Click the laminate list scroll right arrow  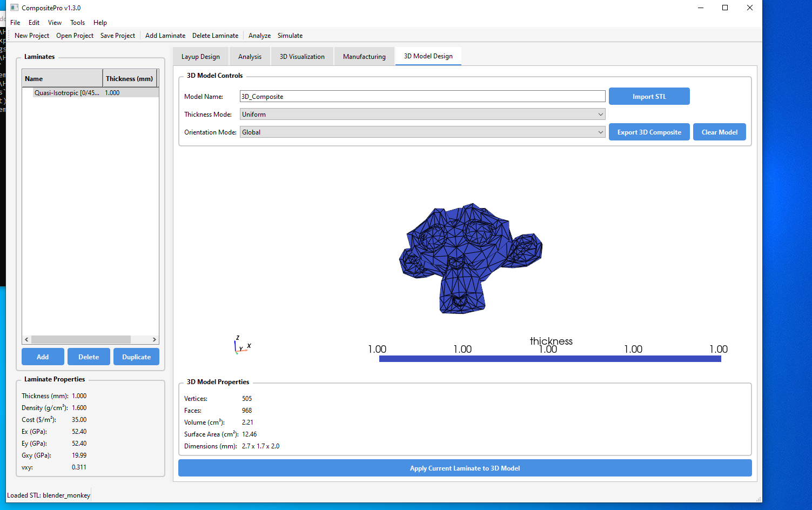pyautogui.click(x=155, y=339)
